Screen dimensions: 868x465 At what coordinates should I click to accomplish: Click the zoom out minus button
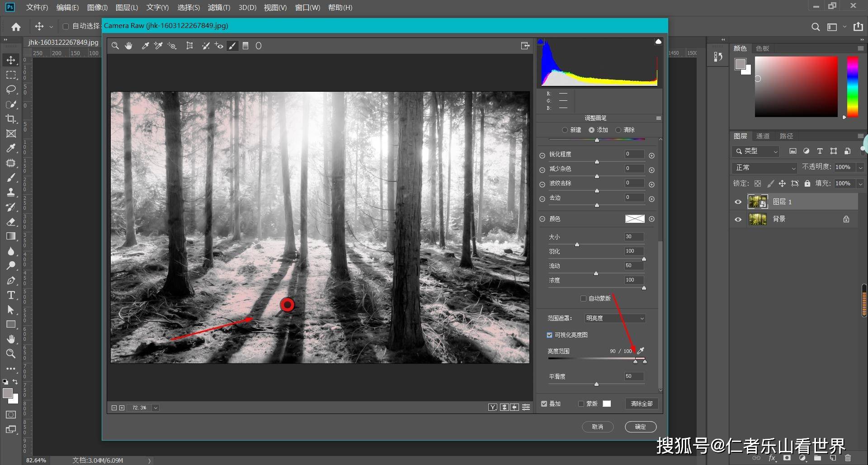click(x=114, y=408)
